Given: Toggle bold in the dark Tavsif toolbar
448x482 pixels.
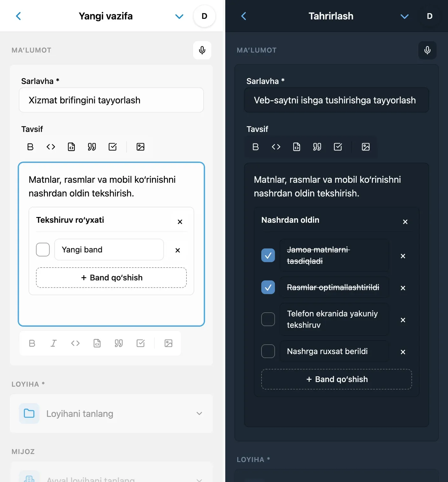Looking at the screenshot, I should (x=255, y=147).
